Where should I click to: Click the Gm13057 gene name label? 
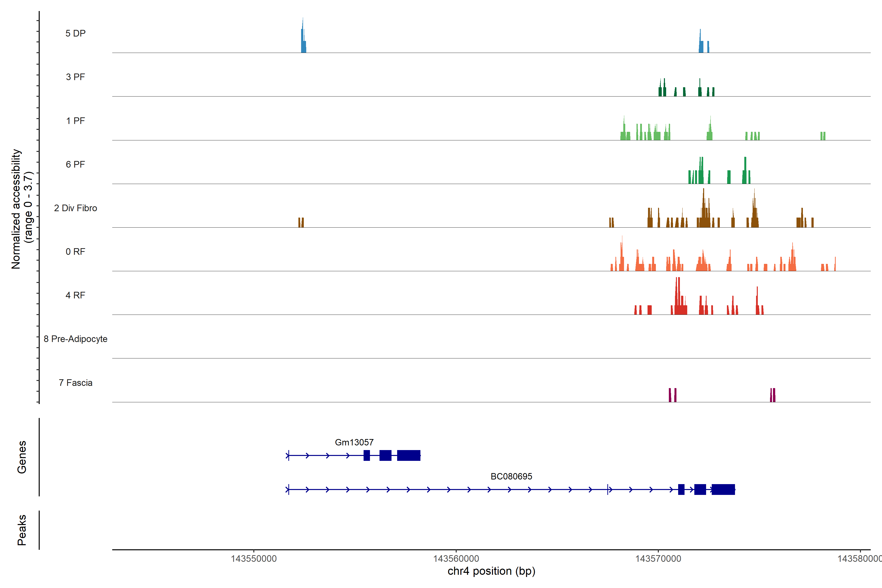354,442
